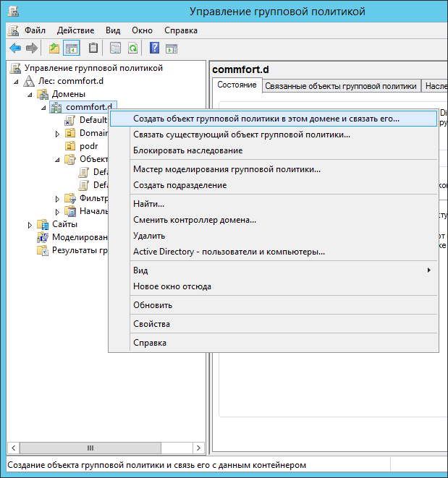Screen dimensions: 448x478
Task: Click the Up one level folder icon
Action: point(54,48)
